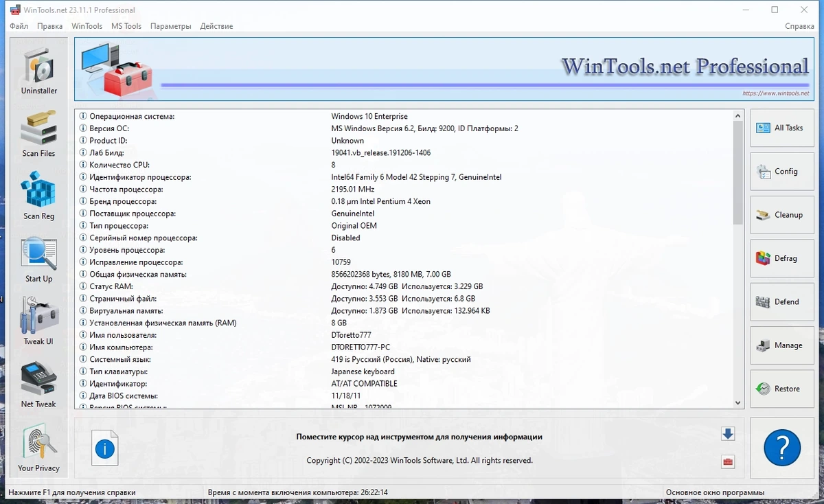Open the Net Tweak tool
This screenshot has width=824, height=504.
pos(39,384)
